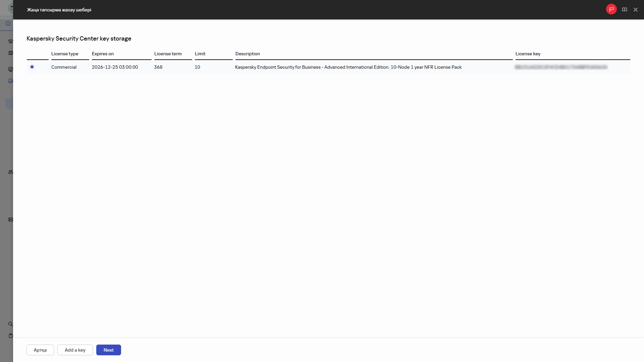This screenshot has width=644, height=362.
Task: Click the License key column header
Action: pos(528,54)
